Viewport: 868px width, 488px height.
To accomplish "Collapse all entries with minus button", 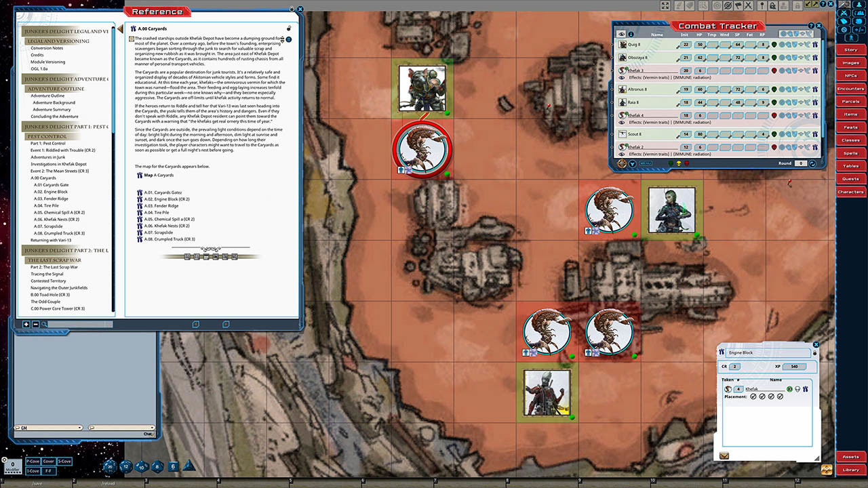I will pos(35,324).
